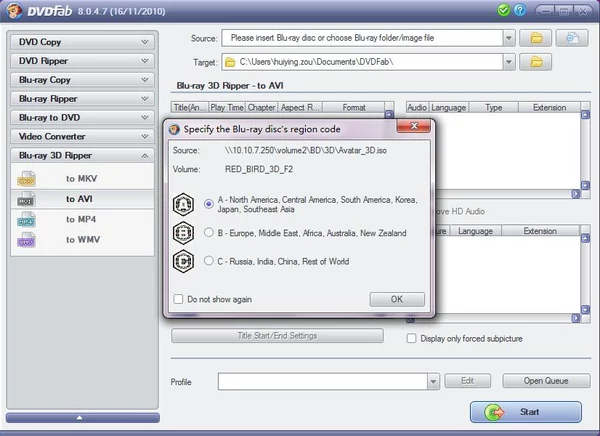Click the region A hexagon icon
This screenshot has height=436, width=600.
tap(183, 204)
